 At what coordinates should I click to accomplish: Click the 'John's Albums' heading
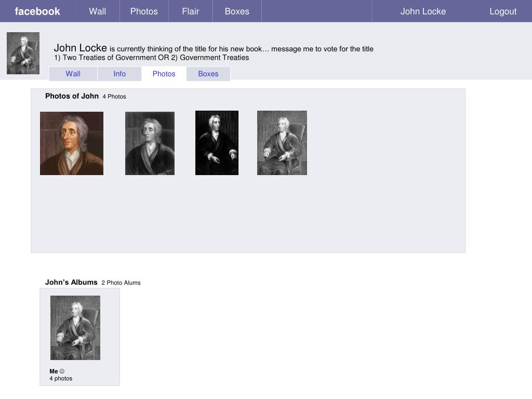click(71, 282)
